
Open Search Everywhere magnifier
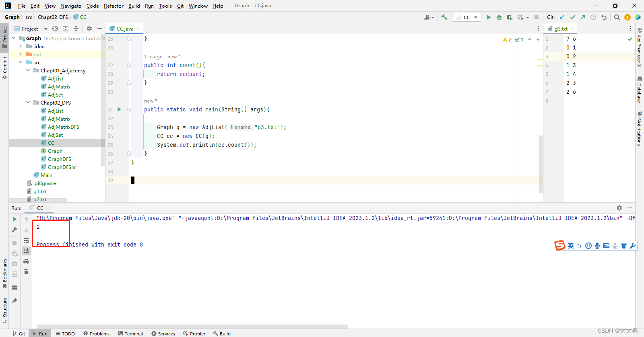pos(617,17)
